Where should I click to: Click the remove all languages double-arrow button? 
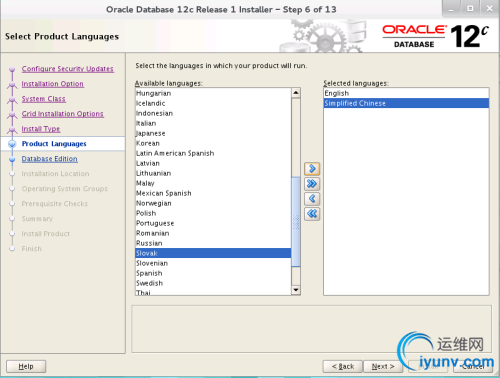point(312,214)
